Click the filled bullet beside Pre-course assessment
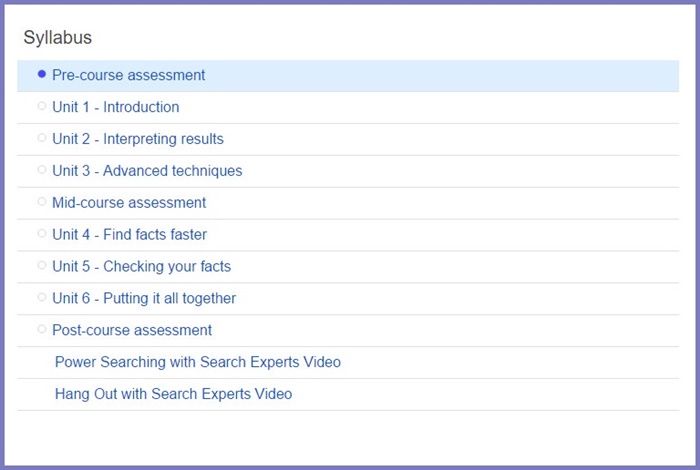Image resolution: width=700 pixels, height=470 pixels. [42, 74]
